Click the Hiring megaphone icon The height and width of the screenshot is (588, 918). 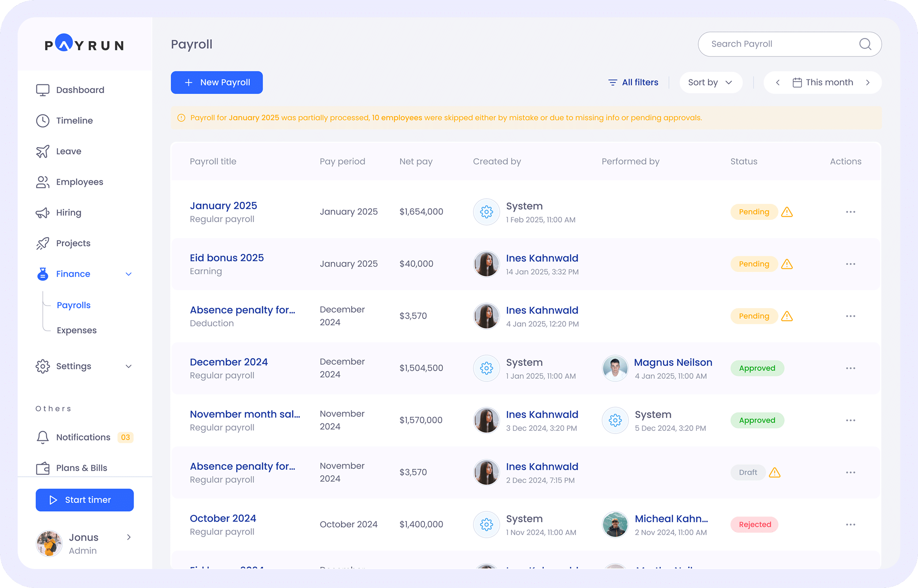point(43,213)
